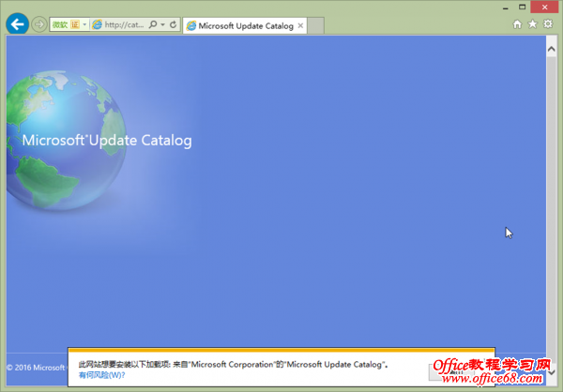Expand the address bar dropdown arrow
This screenshot has width=563, height=392.
[162, 24]
